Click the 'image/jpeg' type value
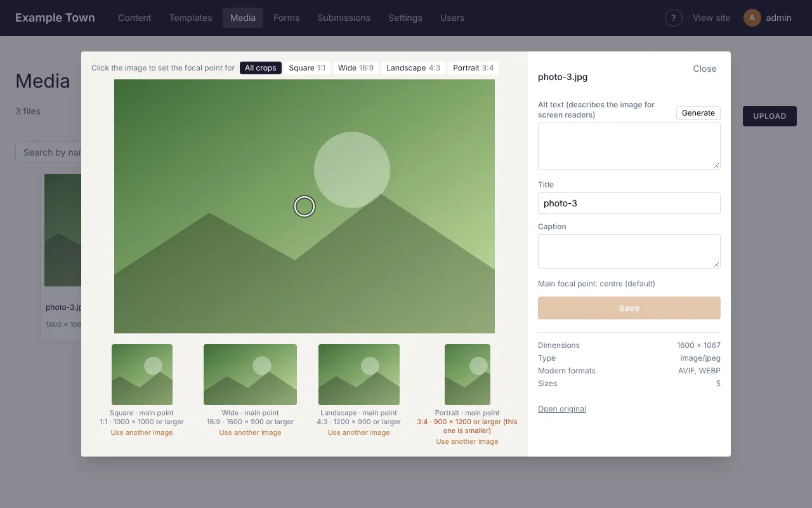Screen dimensions: 812x508 coord(700,358)
